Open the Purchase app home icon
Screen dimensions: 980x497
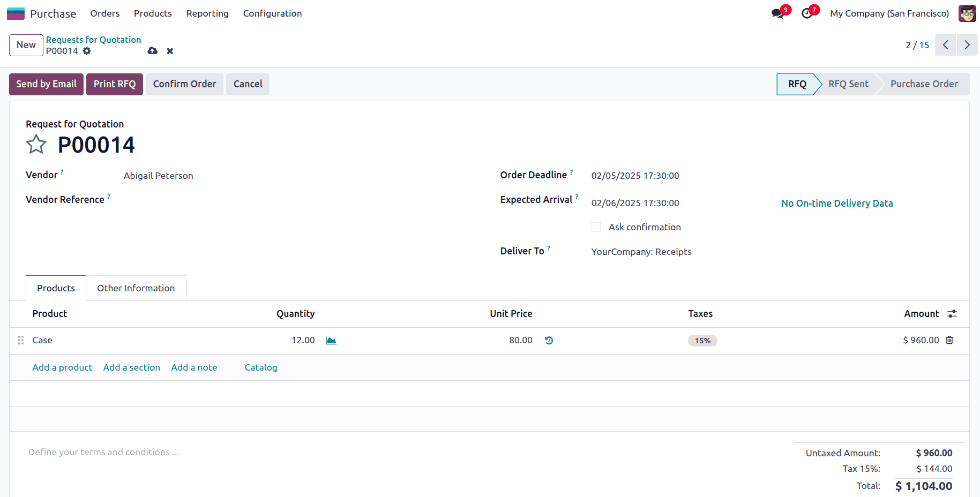[x=16, y=13]
